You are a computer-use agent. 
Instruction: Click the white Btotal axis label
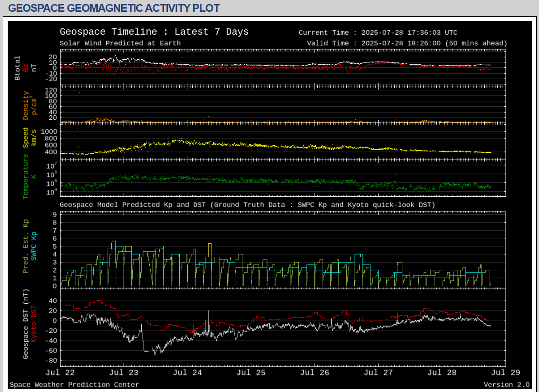(18, 68)
